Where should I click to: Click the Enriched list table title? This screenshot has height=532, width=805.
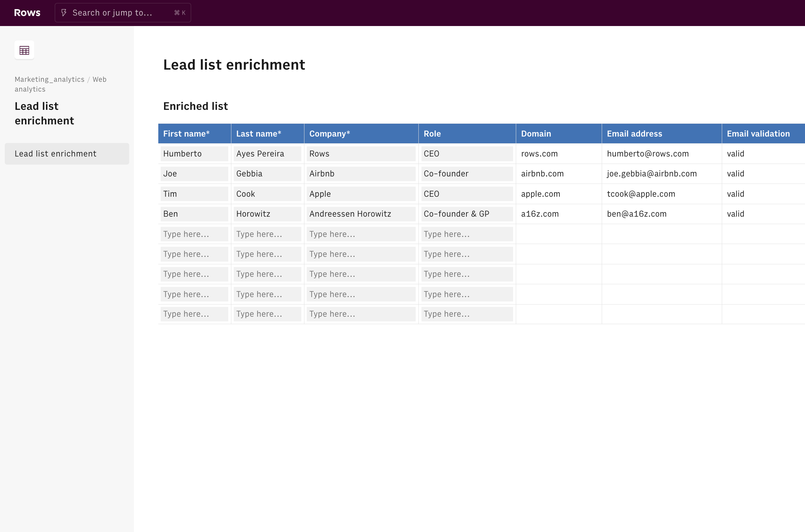pyautogui.click(x=195, y=106)
